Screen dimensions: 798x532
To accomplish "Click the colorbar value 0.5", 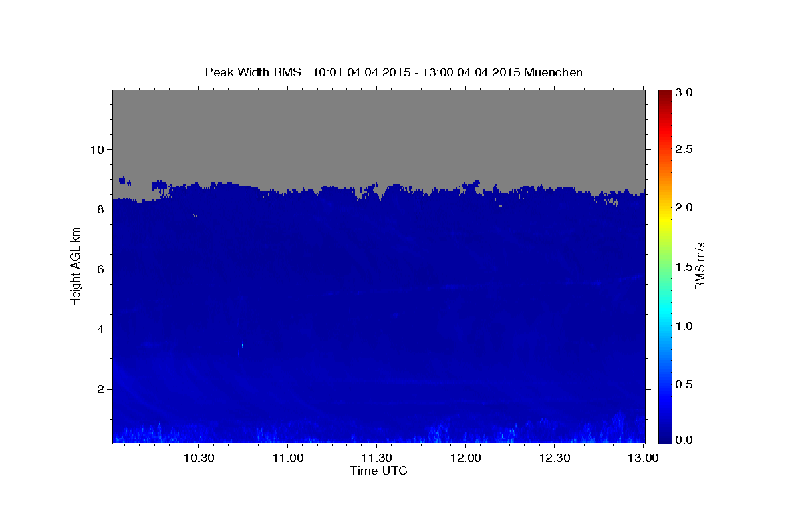I will tap(685, 384).
